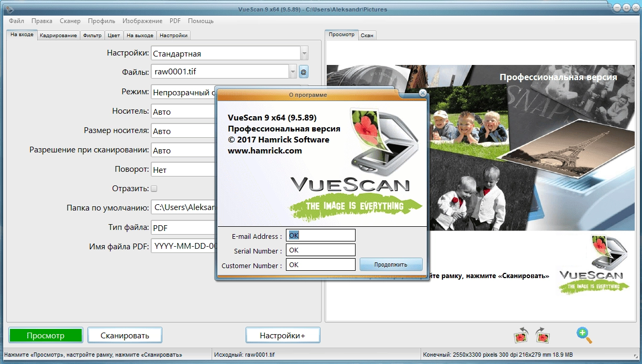Click the Serial Number field
Viewport: 642px width, 364px height.
pos(320,250)
